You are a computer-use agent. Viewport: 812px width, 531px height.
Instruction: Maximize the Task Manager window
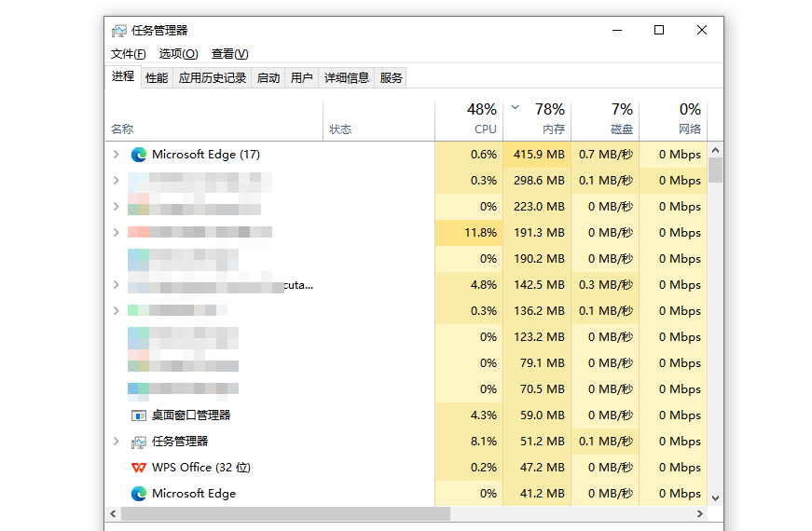659,30
